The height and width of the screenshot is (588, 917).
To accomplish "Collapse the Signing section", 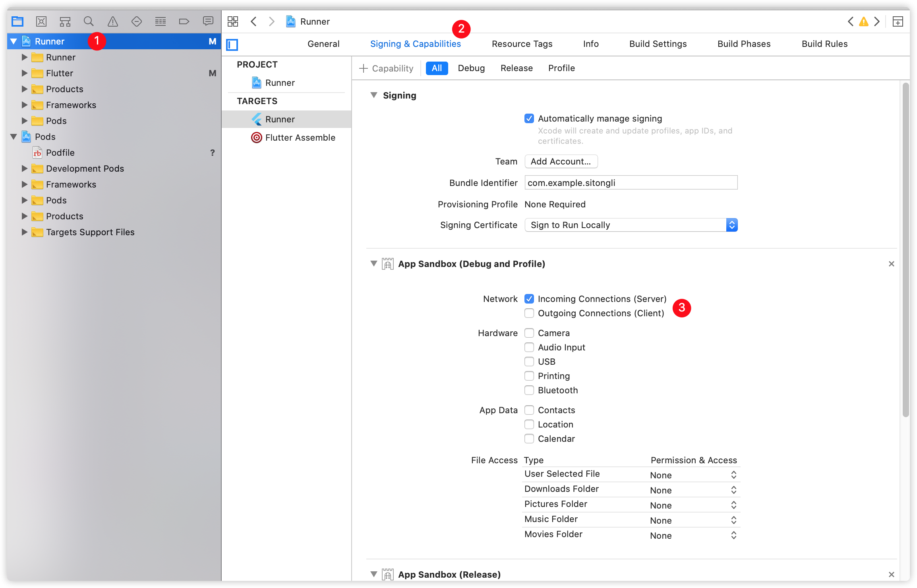I will (373, 95).
